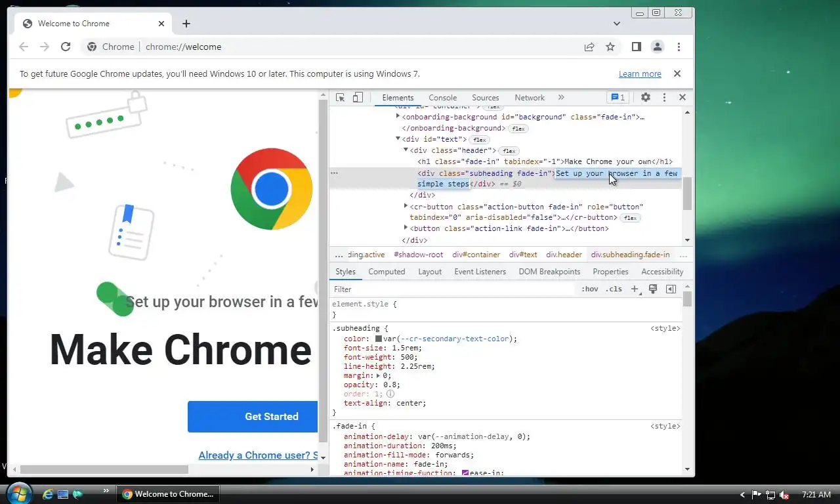
Task: Collapse the div class="header" node
Action: tap(406, 150)
